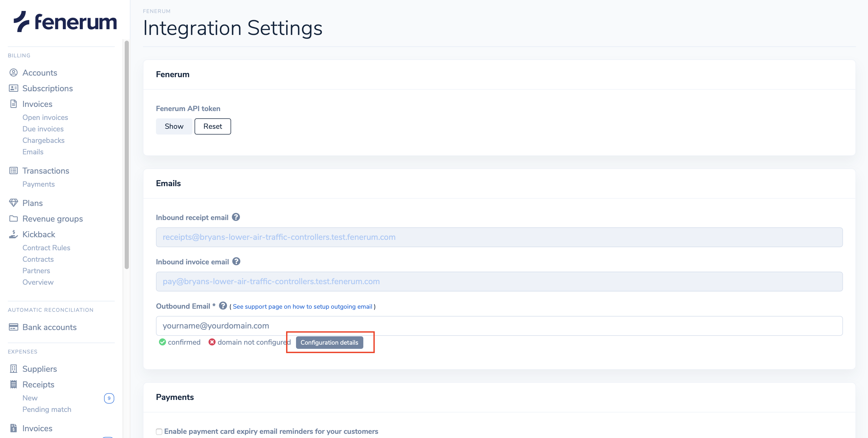868x438 pixels.
Task: Click the 'domain not configured' status text
Action: (x=254, y=342)
